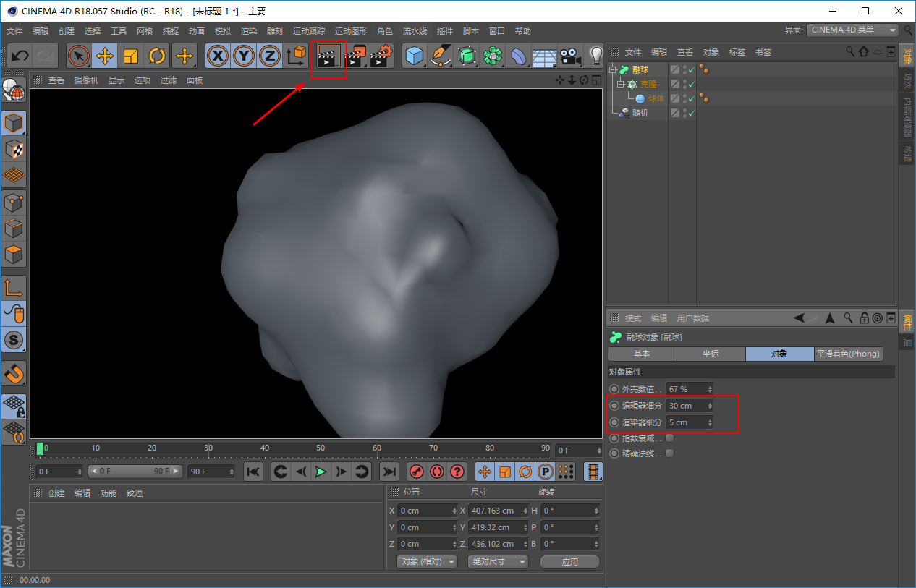Toggle the green checkmark for 融球
Viewport: 916px width, 588px height.
692,70
